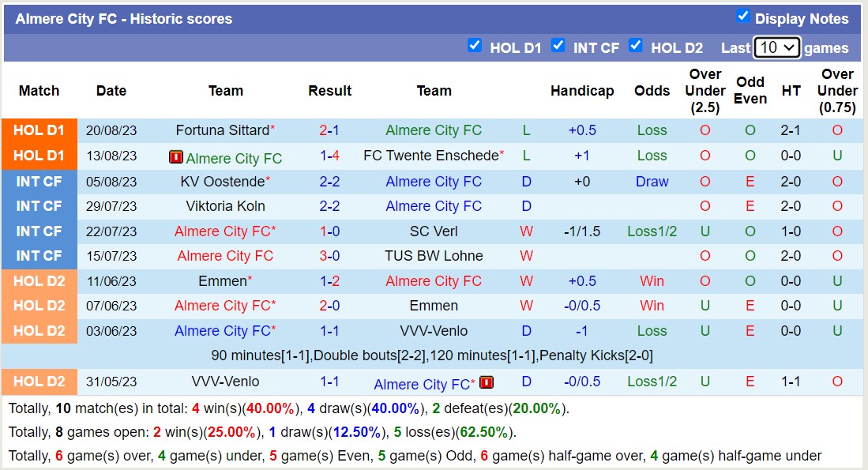The height and width of the screenshot is (470, 868).
Task: Click the Handicap column header
Action: (x=582, y=91)
